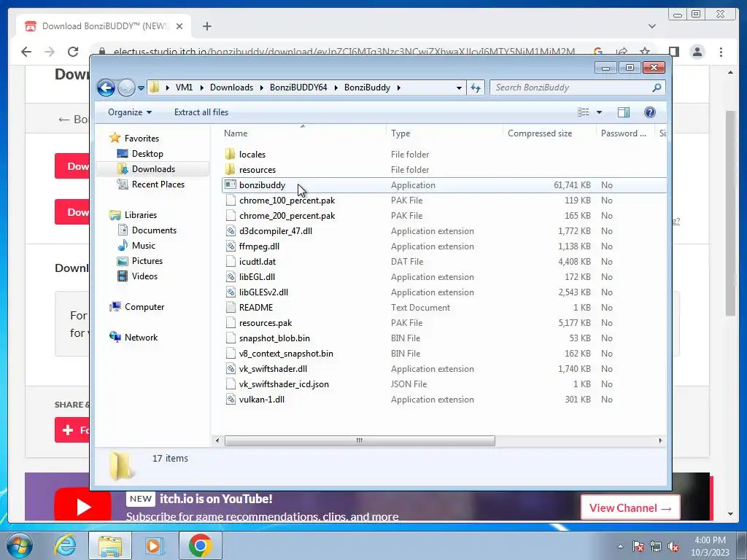Select chrome_200_percent.pak file
The height and width of the screenshot is (560, 747).
coord(287,216)
